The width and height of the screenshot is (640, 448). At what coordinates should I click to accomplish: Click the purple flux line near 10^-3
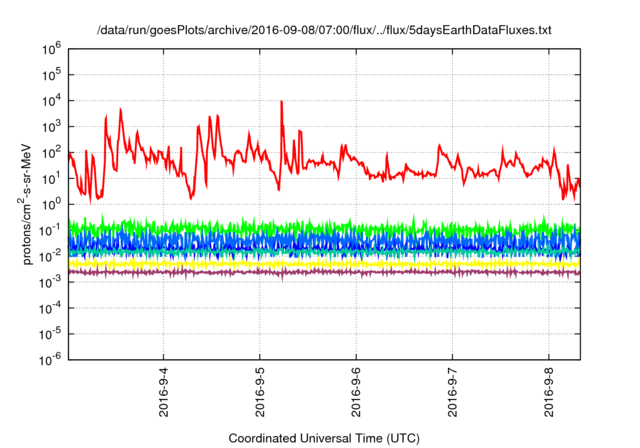(x=324, y=272)
